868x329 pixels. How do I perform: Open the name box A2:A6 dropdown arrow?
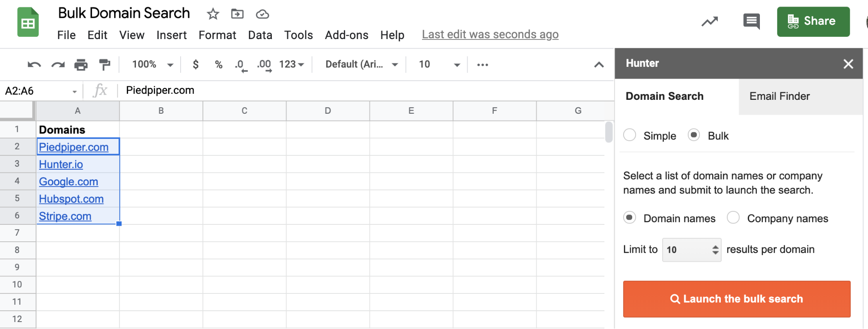click(75, 92)
